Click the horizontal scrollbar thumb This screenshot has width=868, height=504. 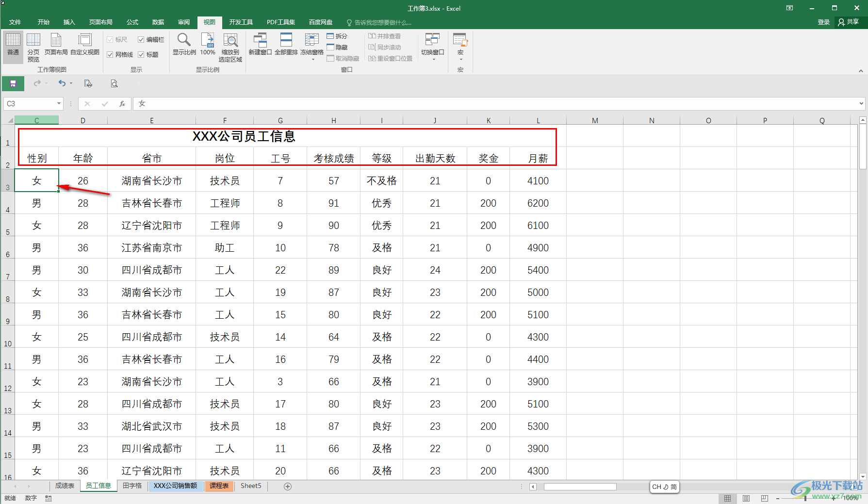tap(580, 487)
